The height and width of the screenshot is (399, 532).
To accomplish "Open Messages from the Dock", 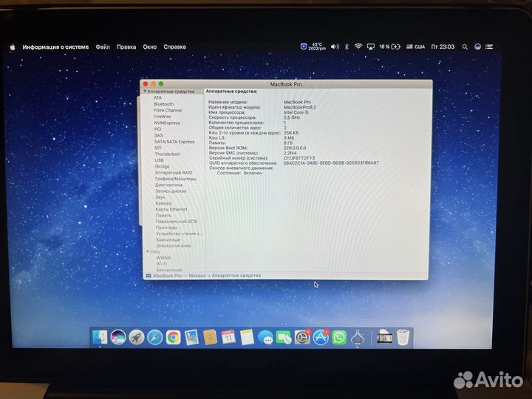I will tap(265, 338).
